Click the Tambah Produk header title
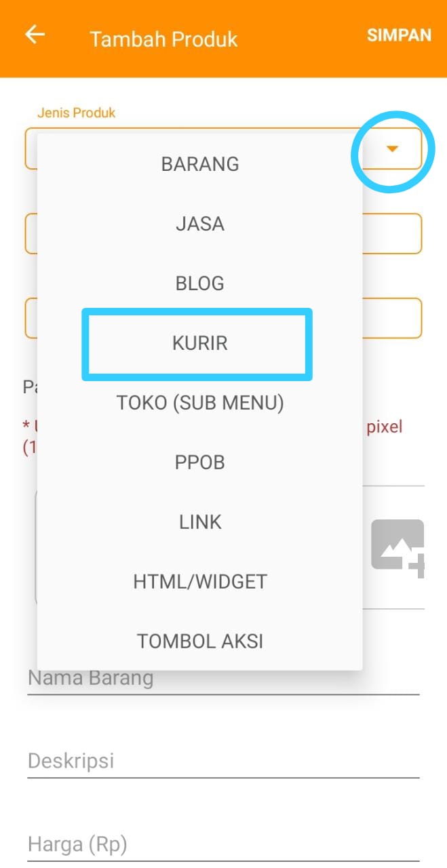447x868 pixels. (163, 39)
